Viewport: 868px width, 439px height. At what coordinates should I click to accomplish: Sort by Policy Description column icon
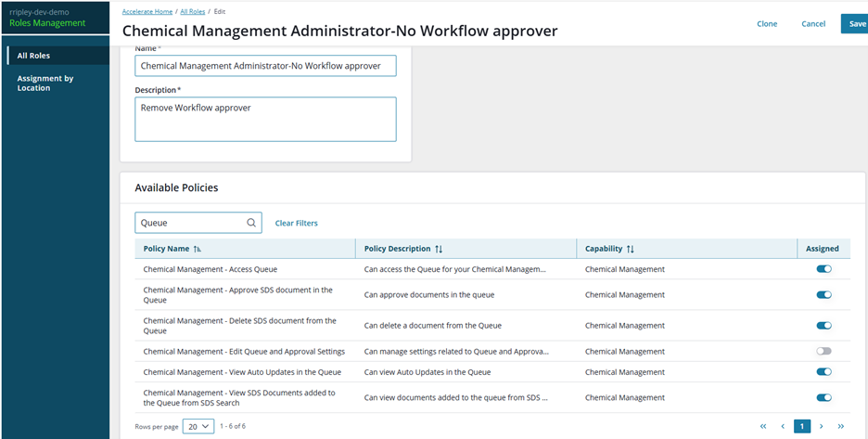pyautogui.click(x=439, y=249)
